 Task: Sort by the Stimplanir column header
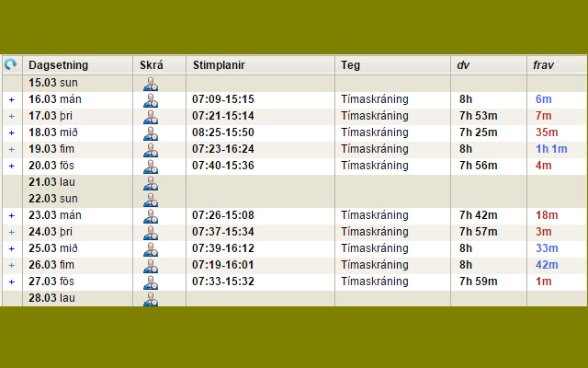click(219, 65)
